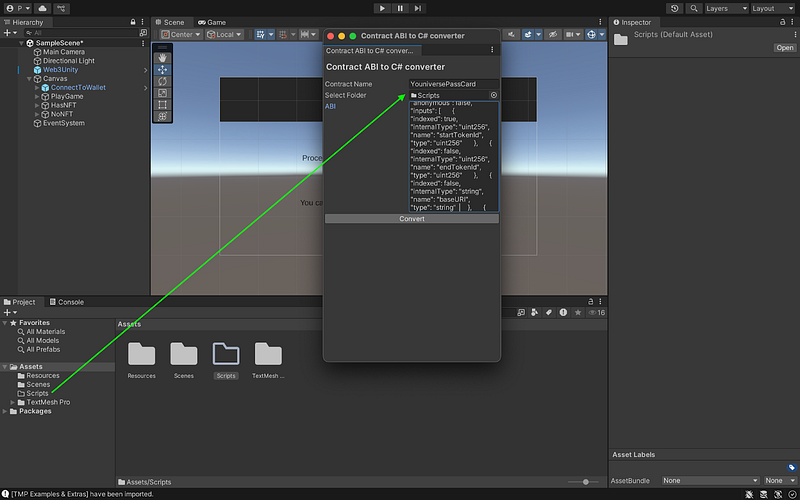Expand the TextMesh Pro folder in tree
This screenshot has width=800, height=500.
[x=13, y=403]
